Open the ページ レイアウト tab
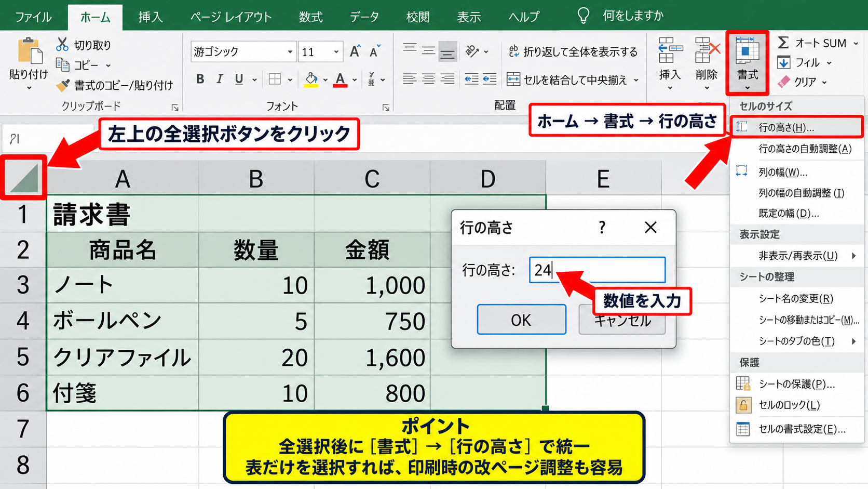The image size is (868, 489). pos(231,17)
